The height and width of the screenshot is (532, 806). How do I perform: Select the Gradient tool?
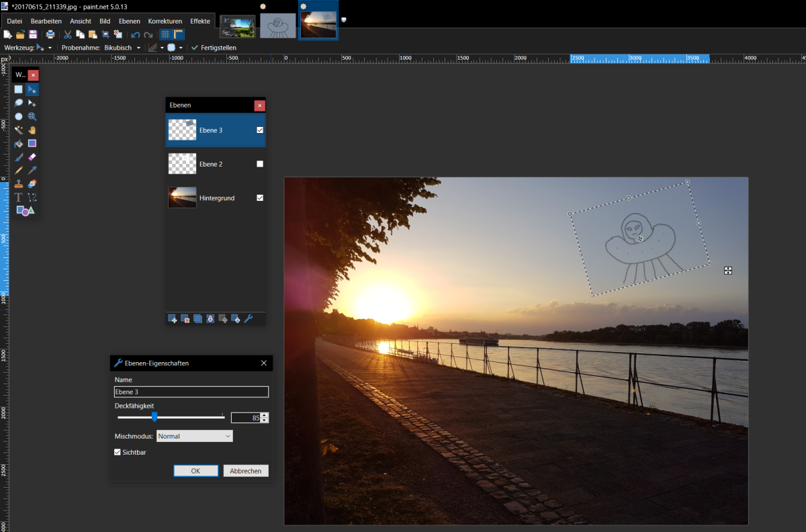(32, 143)
